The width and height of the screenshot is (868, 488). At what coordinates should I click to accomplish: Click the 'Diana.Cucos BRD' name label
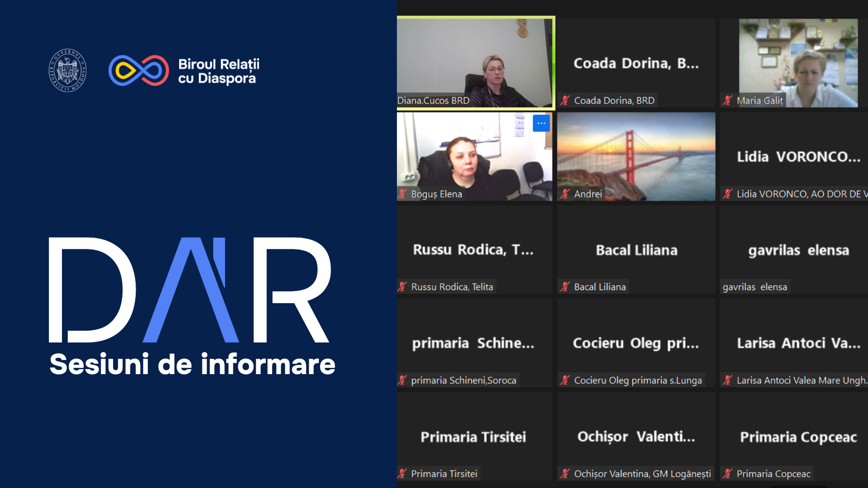point(434,100)
